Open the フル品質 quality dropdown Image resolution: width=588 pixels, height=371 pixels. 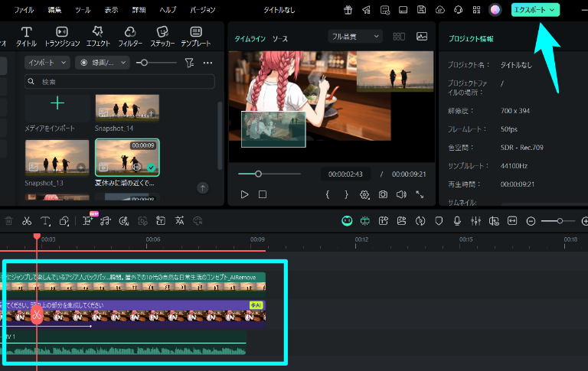coord(355,37)
